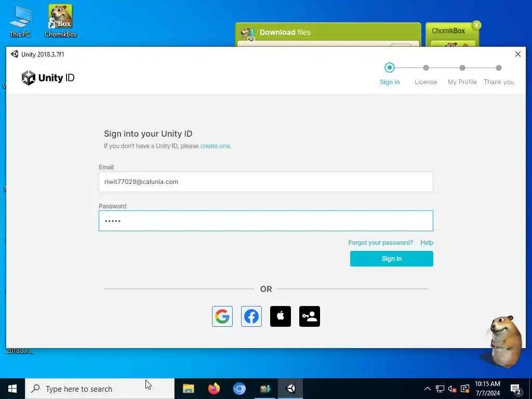Click Unity icon in window title bar
The height and width of the screenshot is (399, 532).
point(15,54)
